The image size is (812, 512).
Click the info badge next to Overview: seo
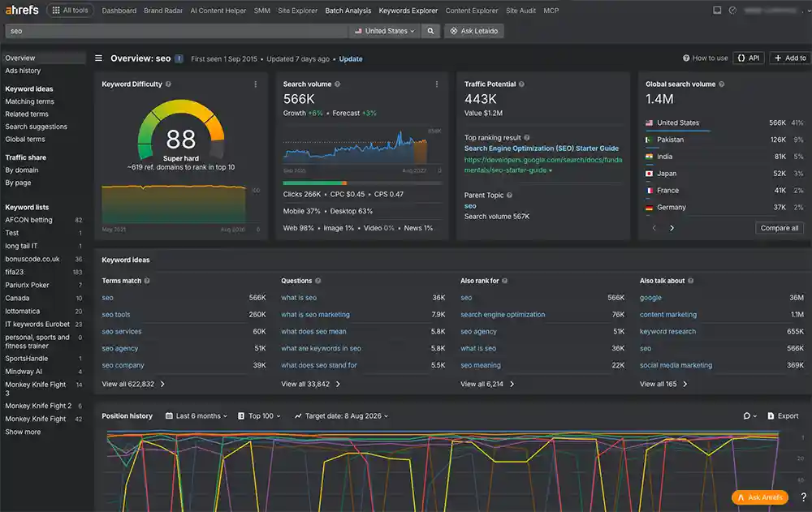tap(179, 58)
